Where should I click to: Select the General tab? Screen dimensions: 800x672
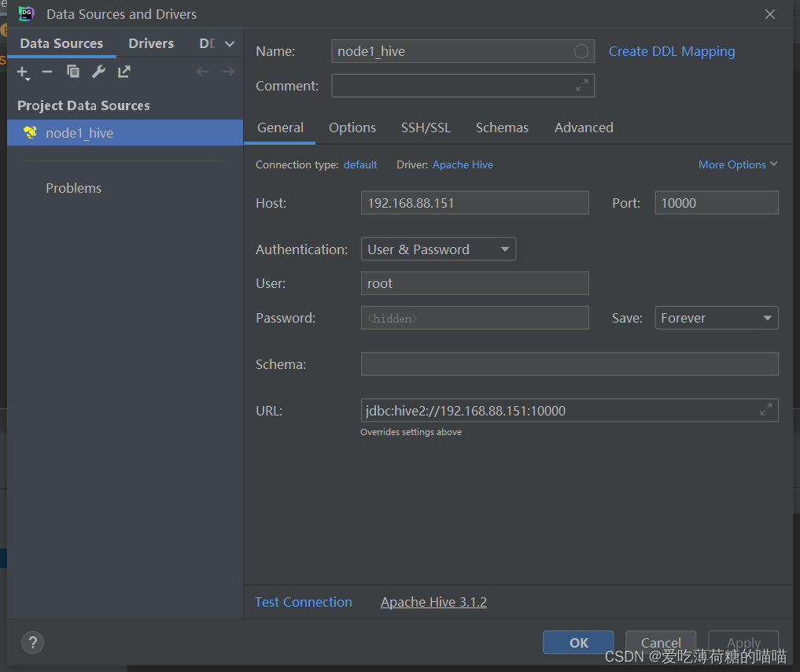click(x=280, y=127)
